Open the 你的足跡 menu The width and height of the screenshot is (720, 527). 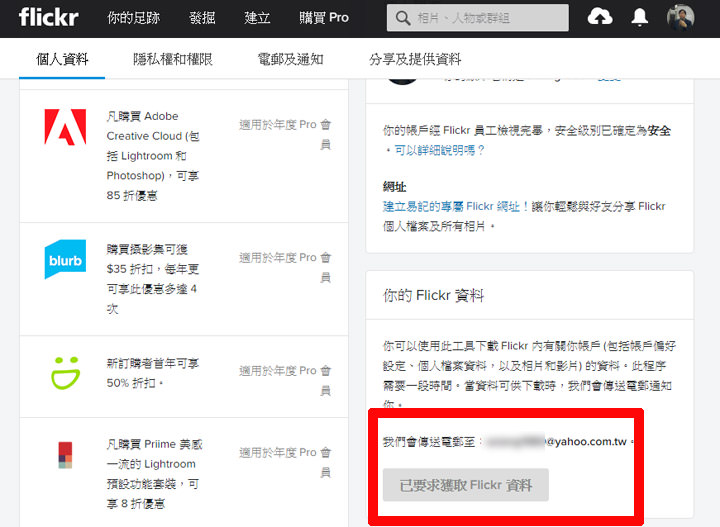[134, 18]
